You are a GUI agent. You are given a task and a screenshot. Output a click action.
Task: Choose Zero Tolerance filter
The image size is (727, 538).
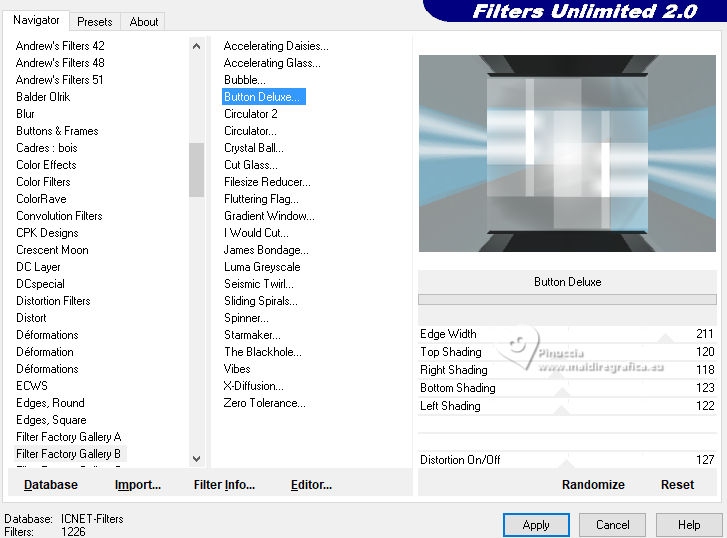(264, 403)
